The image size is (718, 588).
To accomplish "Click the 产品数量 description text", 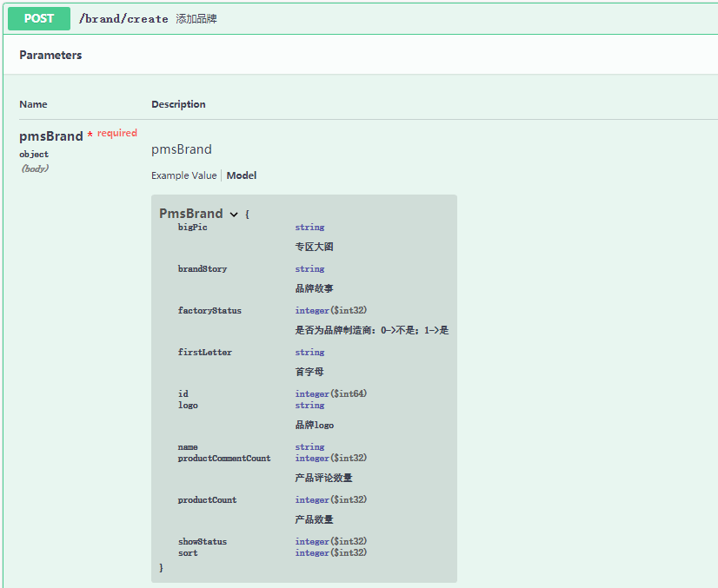I will [314, 519].
